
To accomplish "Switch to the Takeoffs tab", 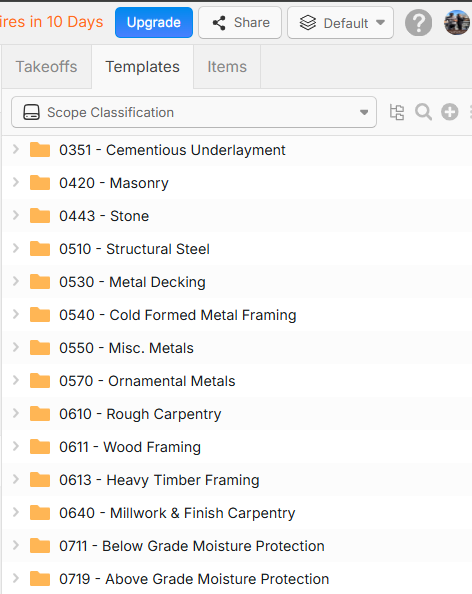I will (46, 67).
